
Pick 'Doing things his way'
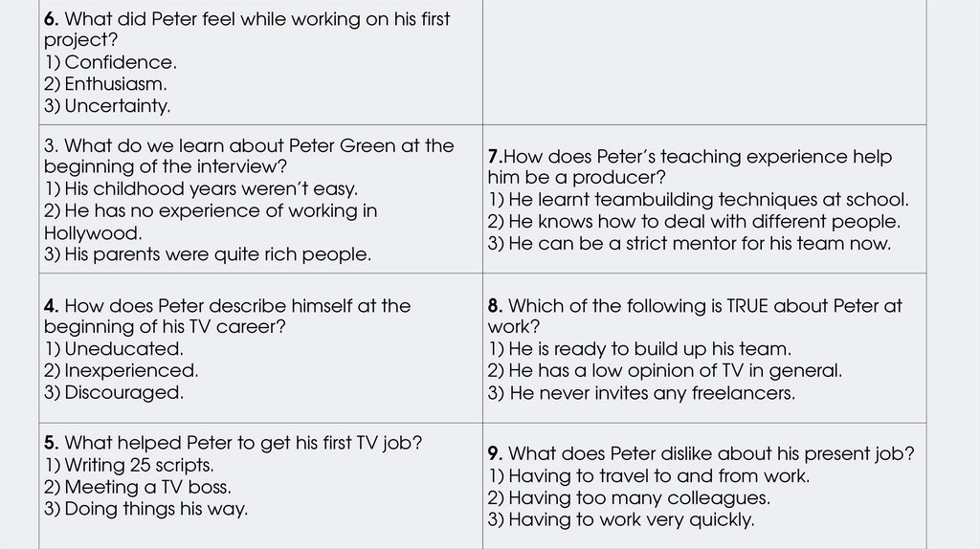click(146, 509)
